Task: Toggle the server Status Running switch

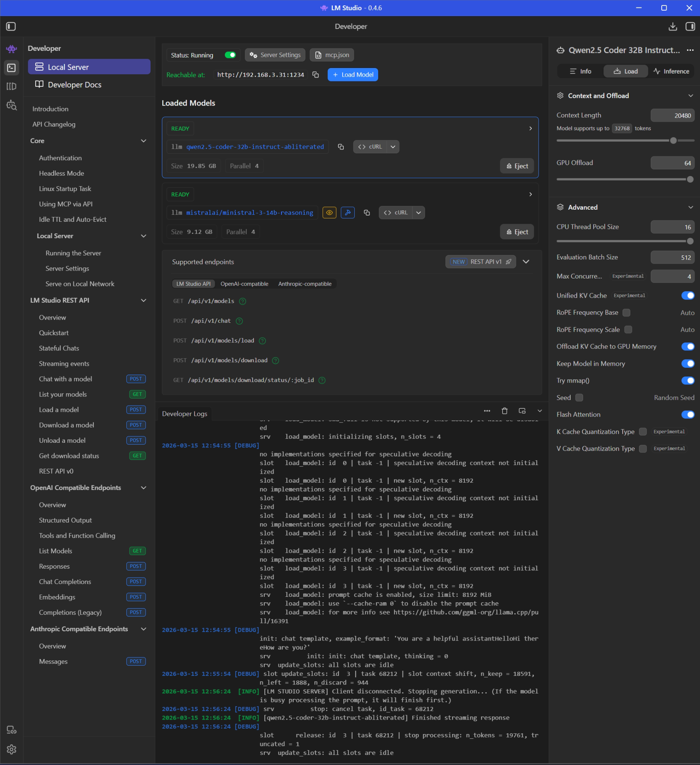Action: pos(230,55)
